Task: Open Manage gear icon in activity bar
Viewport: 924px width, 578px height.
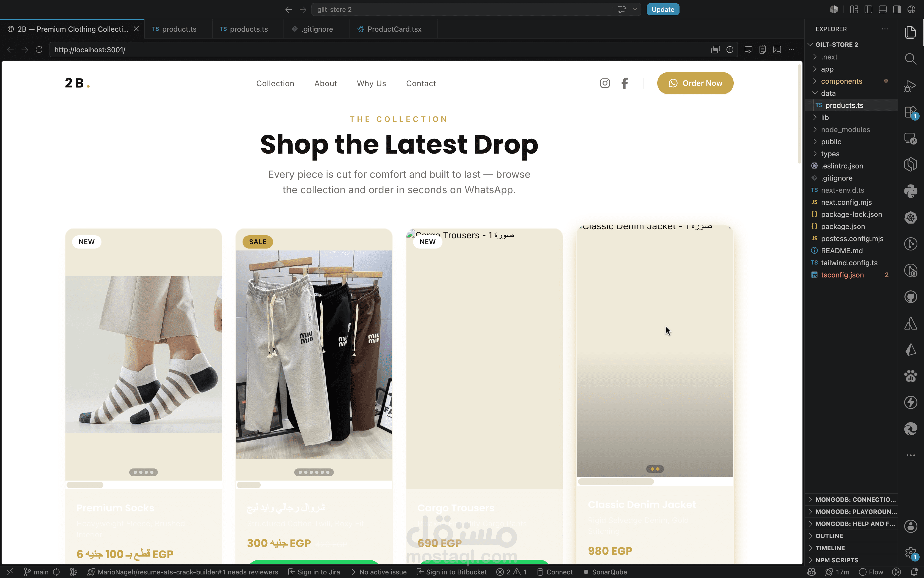Action: tap(911, 553)
